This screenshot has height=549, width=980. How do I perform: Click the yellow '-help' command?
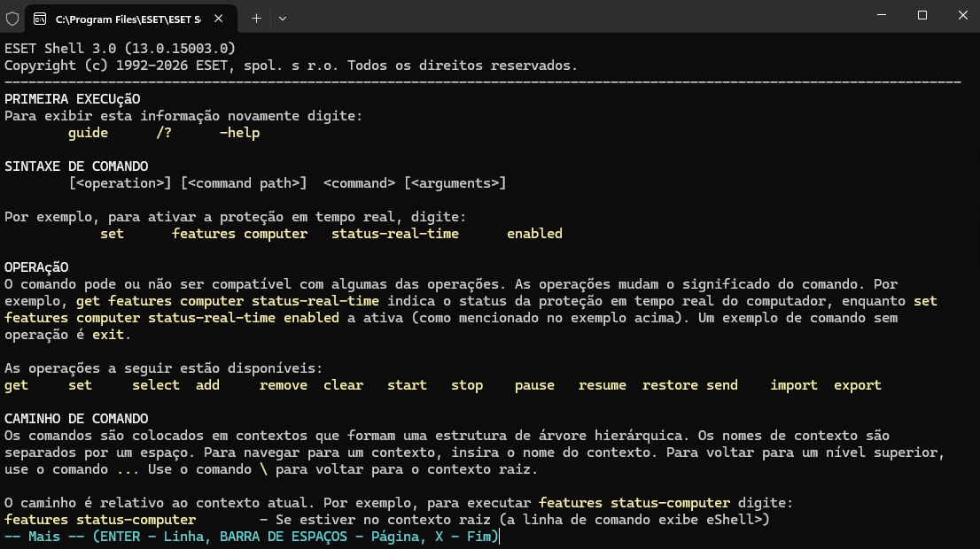pos(239,133)
